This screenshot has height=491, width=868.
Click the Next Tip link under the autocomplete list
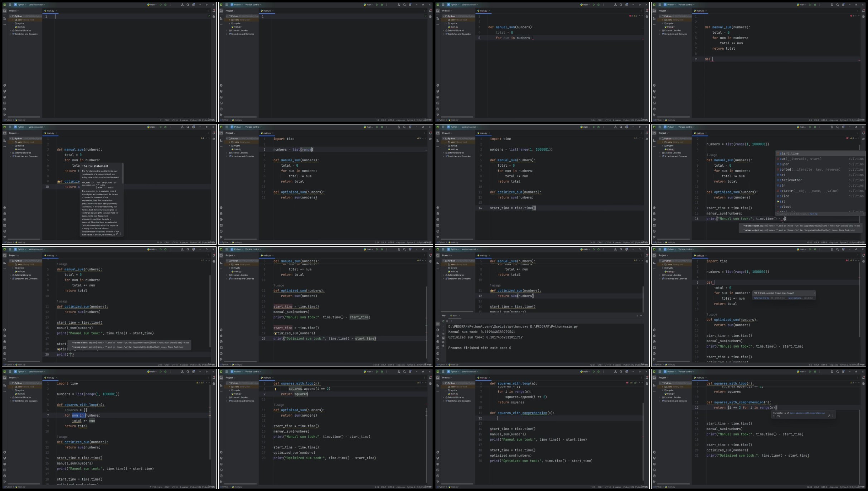(814, 214)
